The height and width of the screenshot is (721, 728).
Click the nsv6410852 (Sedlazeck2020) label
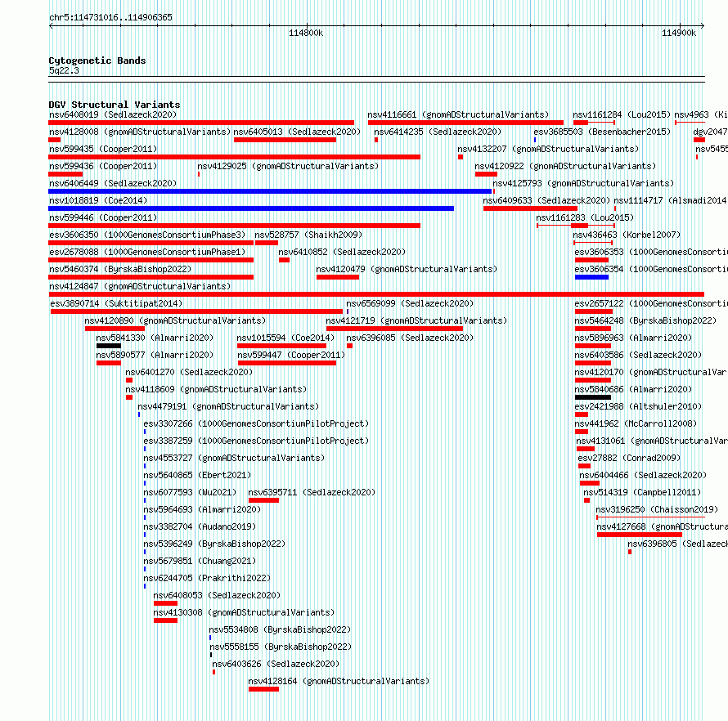(x=342, y=252)
